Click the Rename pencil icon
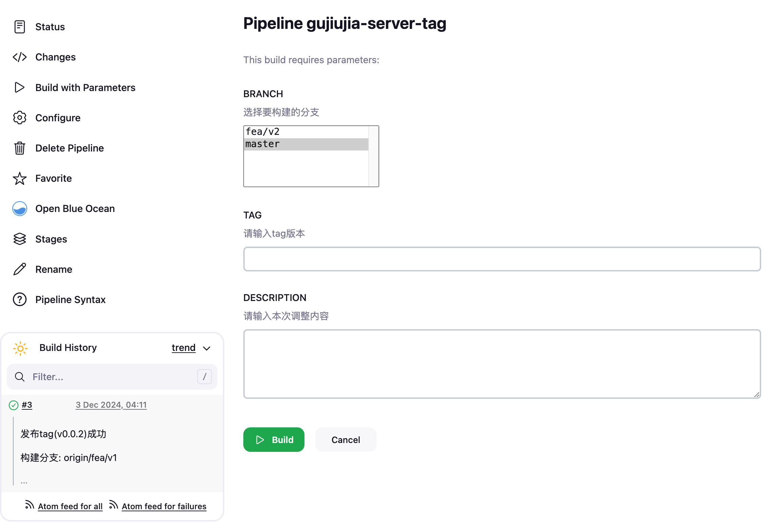This screenshot has width=770, height=532. (20, 269)
